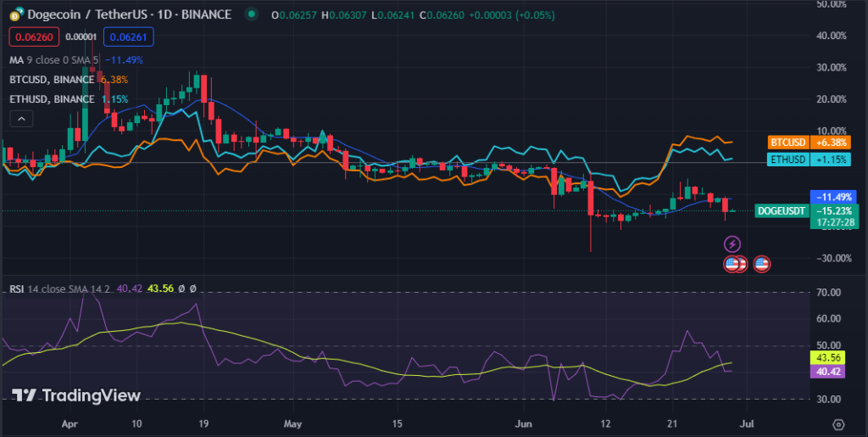Click the green -15.23% price scale tag
Viewport: 868px width, 437px height.
pyautogui.click(x=834, y=210)
